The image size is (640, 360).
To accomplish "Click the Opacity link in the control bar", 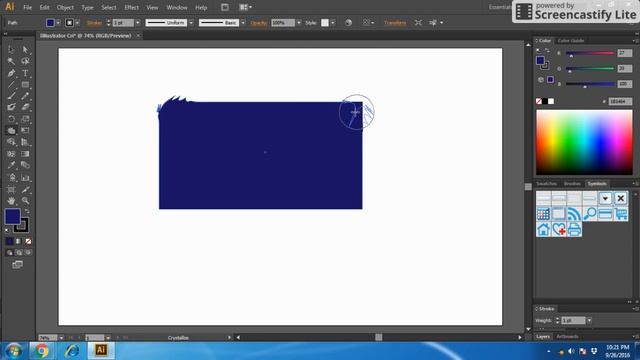I will [x=259, y=23].
